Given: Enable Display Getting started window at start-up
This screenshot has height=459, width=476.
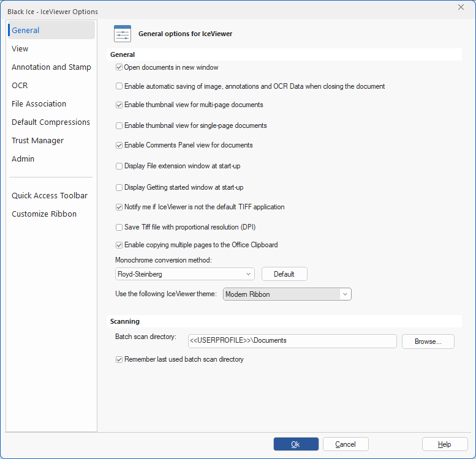Looking at the screenshot, I should click(119, 187).
